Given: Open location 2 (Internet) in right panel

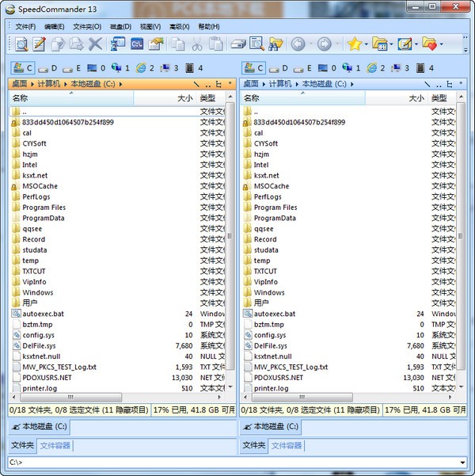Looking at the screenshot, I should coord(374,68).
